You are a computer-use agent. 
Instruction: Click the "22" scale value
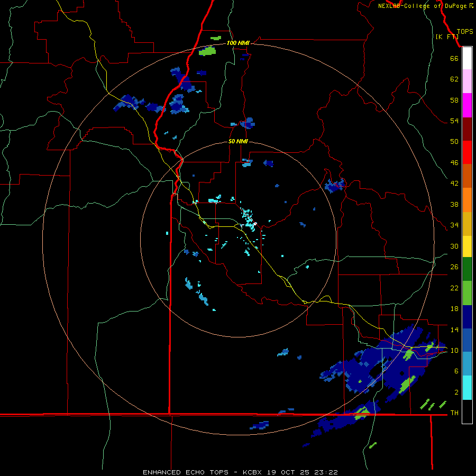pyautogui.click(x=454, y=288)
